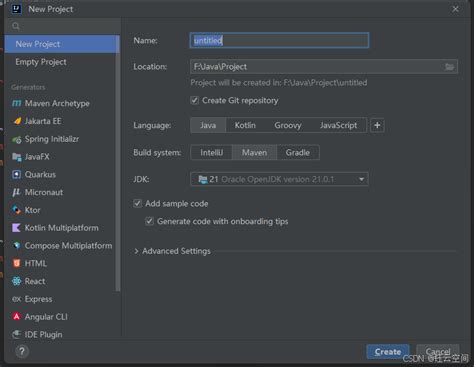Toggle the Add sample code checkbox
Image resolution: width=474 pixels, height=367 pixels.
point(138,203)
